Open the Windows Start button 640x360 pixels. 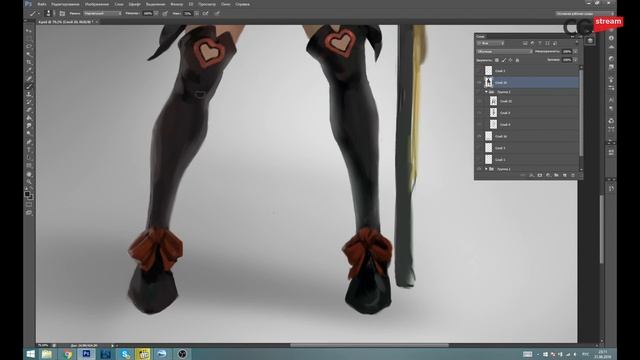pyautogui.click(x=31, y=354)
